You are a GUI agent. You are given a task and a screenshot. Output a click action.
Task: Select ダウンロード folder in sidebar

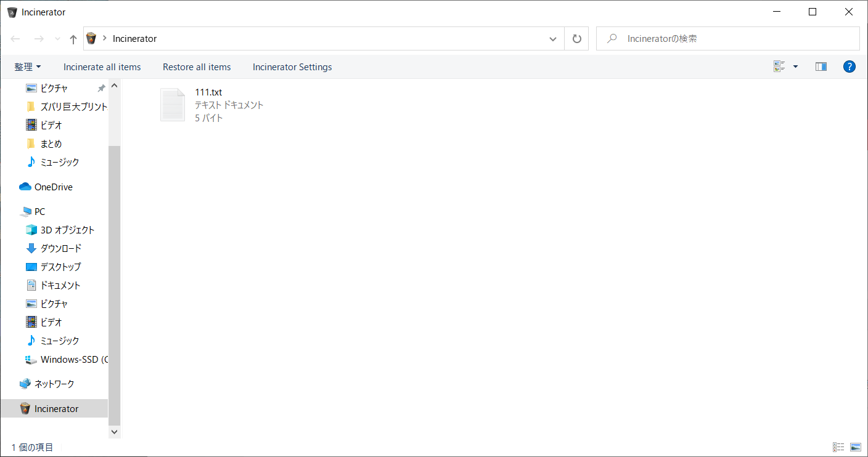(x=60, y=248)
